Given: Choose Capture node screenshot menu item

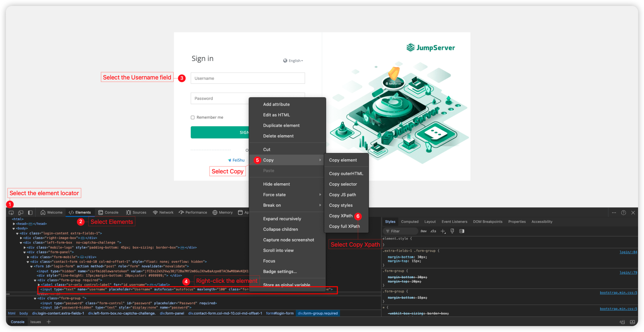Looking at the screenshot, I should (287, 240).
